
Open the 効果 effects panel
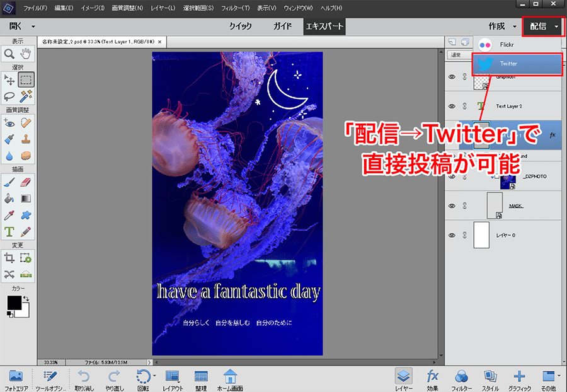tap(432, 381)
